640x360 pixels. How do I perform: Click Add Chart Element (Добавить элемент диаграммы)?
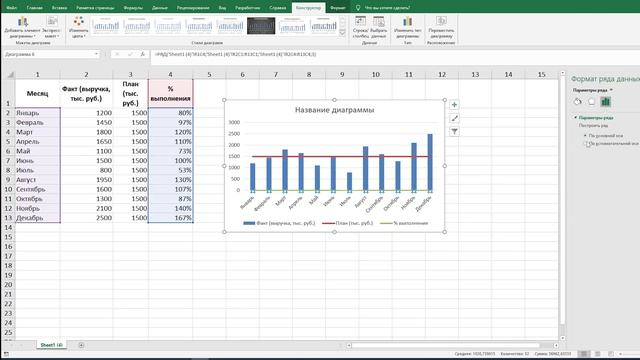(x=22, y=27)
